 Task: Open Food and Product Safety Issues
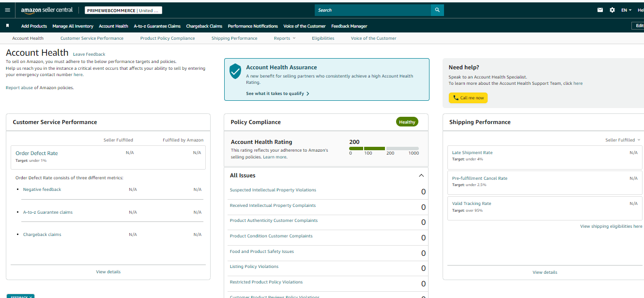[x=261, y=251]
